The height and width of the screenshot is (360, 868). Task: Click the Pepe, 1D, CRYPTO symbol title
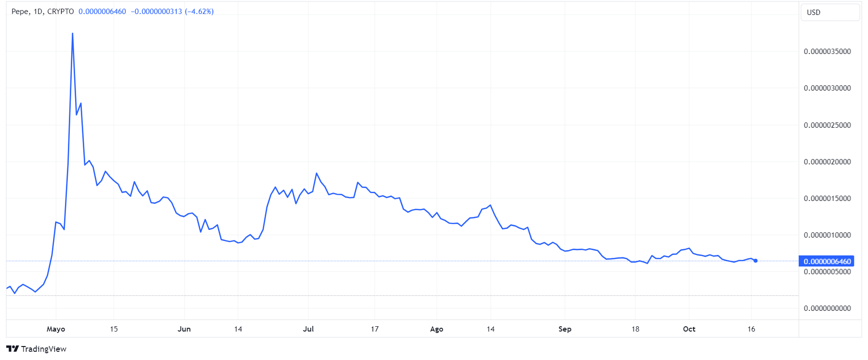42,12
